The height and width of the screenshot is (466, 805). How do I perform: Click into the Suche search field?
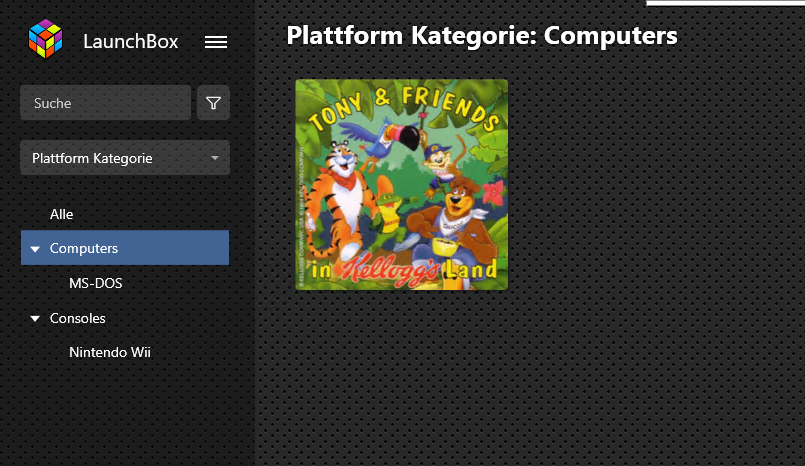tap(105, 103)
